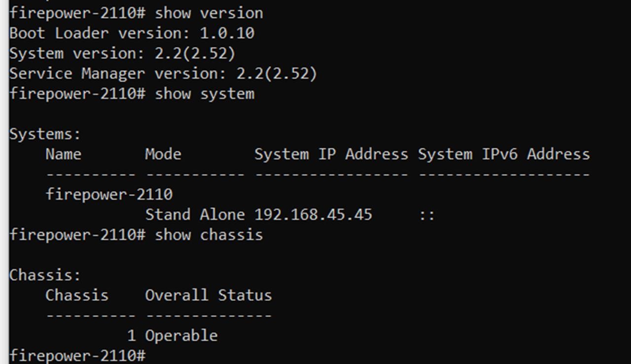Image resolution: width=631 pixels, height=364 pixels.
Task: Click chassis number 1 in the table
Action: pyautogui.click(x=131, y=336)
